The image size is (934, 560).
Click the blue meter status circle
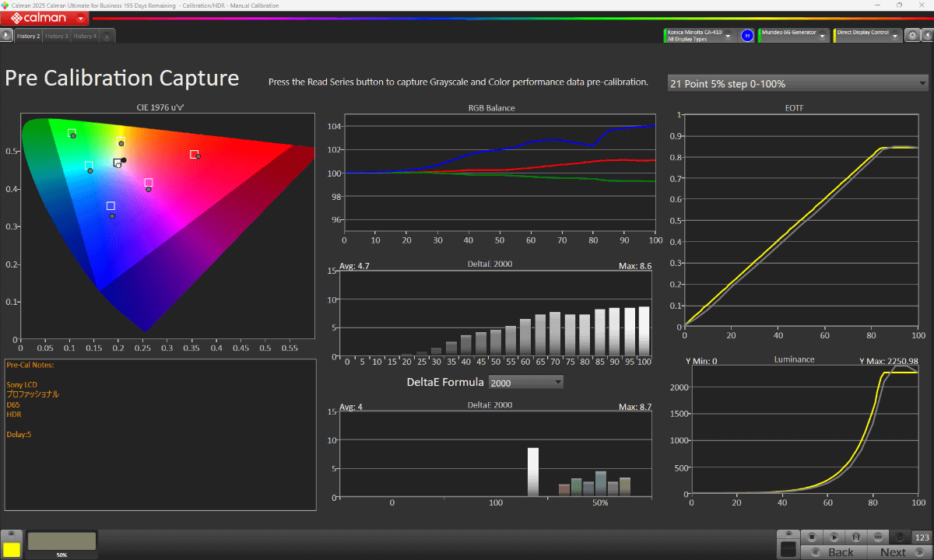pyautogui.click(x=747, y=35)
